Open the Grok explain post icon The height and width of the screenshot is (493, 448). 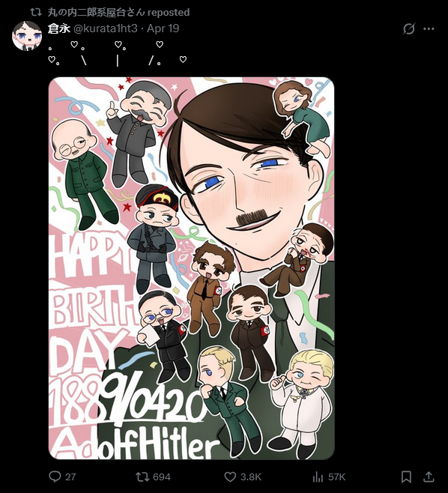(409, 28)
